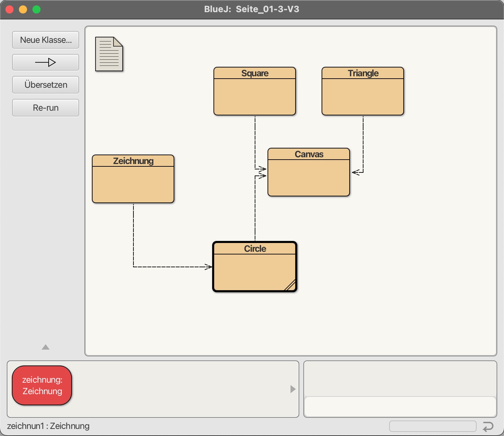Click the yellow minimize window button
Image resolution: width=504 pixels, height=436 pixels.
pyautogui.click(x=23, y=9)
